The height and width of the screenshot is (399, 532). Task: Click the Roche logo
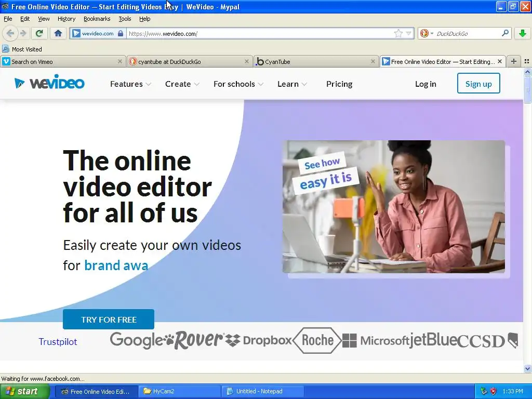[317, 340]
